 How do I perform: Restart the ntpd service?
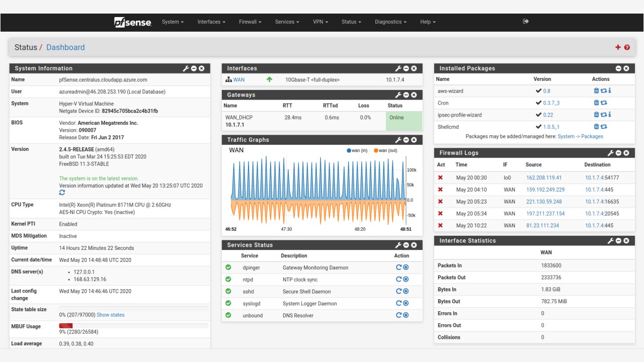(398, 280)
